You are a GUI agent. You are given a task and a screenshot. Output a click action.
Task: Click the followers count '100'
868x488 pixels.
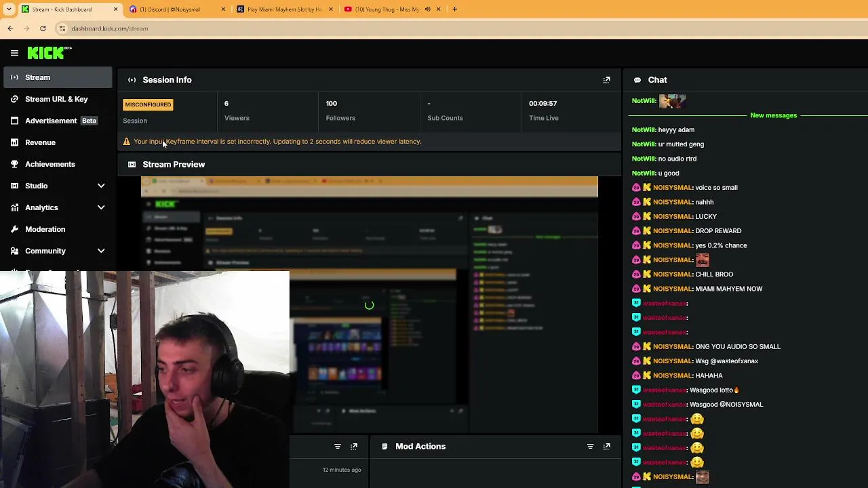tap(332, 103)
